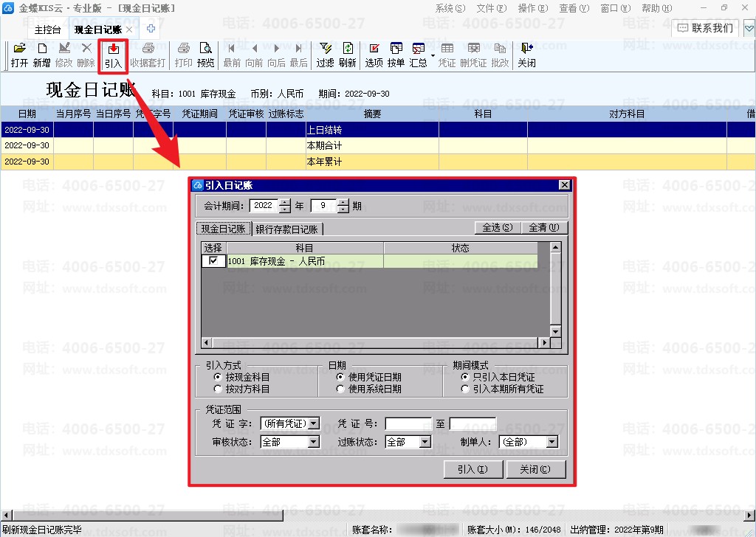Click the 关闭 (Close) toolbar icon
Image resolution: width=756 pixels, height=537 pixels.
[x=526, y=55]
